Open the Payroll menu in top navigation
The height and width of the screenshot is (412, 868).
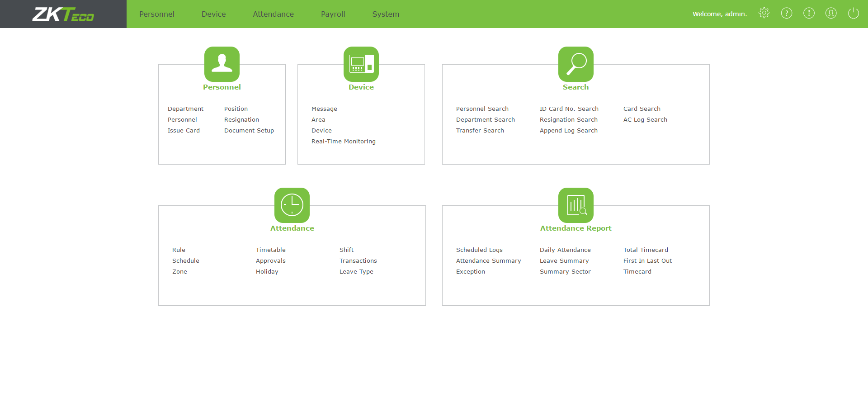point(333,14)
